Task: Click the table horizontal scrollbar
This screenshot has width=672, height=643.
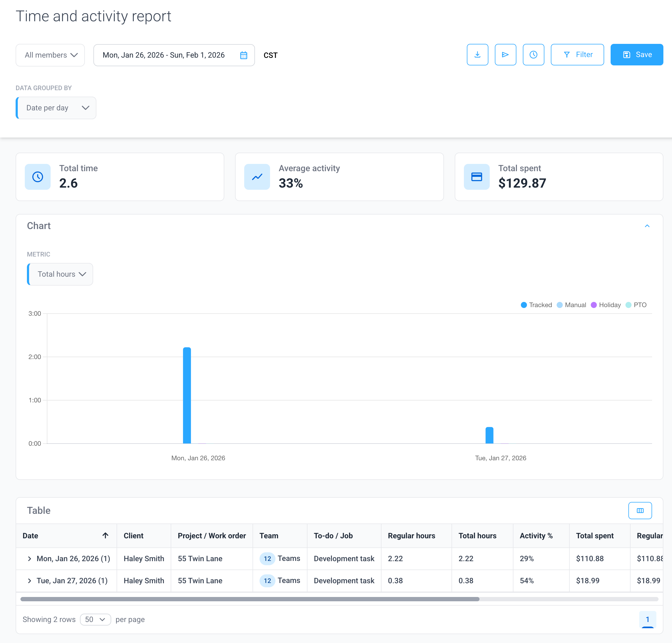Action: [x=250, y=599]
